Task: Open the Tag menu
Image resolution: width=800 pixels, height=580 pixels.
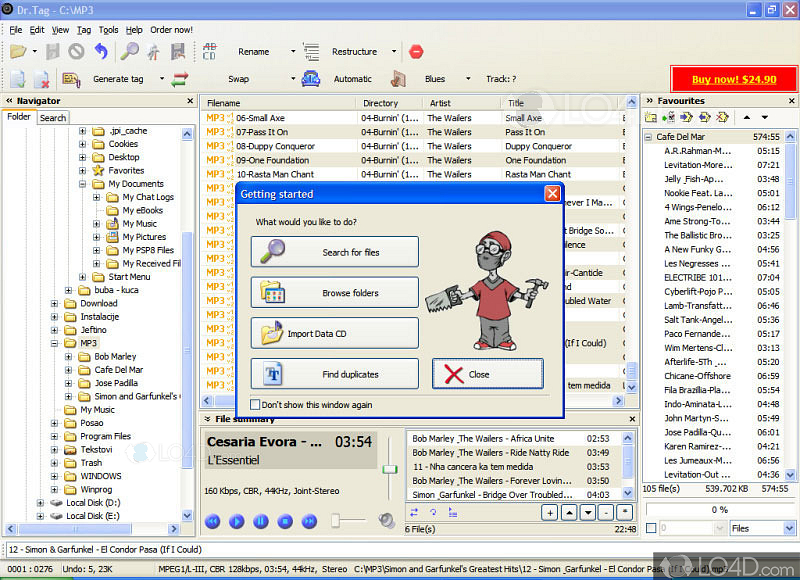Action: coord(84,30)
